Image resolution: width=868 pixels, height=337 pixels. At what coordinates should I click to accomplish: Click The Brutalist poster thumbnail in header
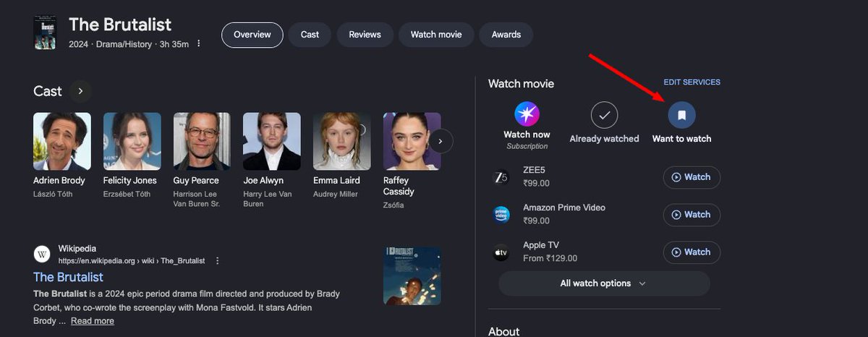pyautogui.click(x=45, y=33)
